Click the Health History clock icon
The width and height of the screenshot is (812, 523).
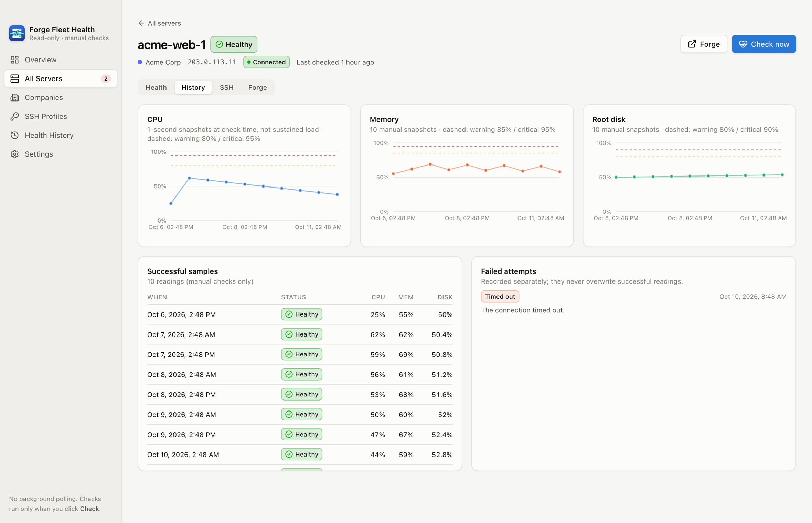[14, 135]
